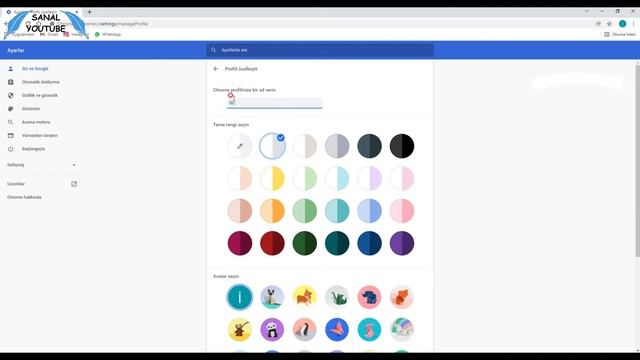Open Chrome three-dot menu
The width and height of the screenshot is (640, 360).
click(x=633, y=24)
